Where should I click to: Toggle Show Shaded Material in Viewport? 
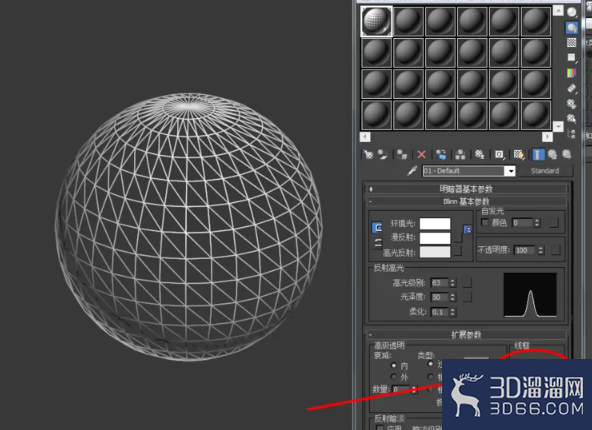click(519, 154)
